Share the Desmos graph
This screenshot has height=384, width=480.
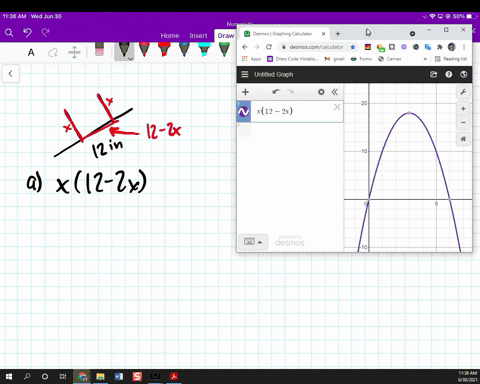pyautogui.click(x=433, y=74)
